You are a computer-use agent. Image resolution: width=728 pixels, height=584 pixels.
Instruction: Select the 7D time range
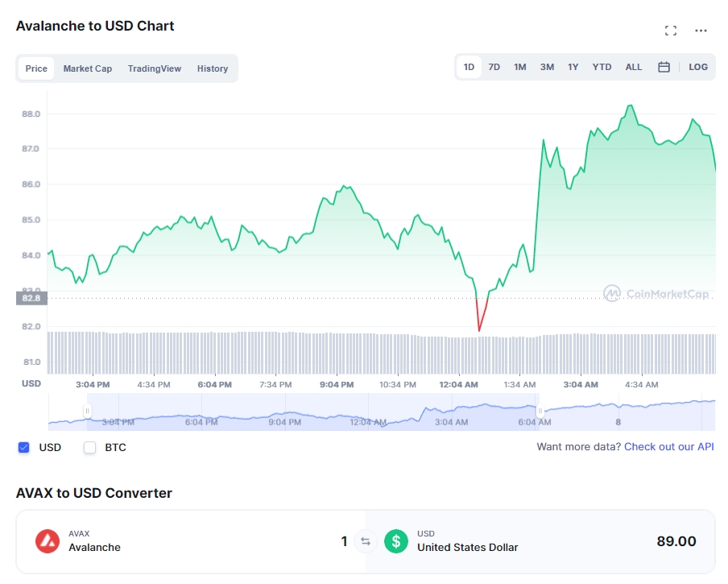pos(494,67)
